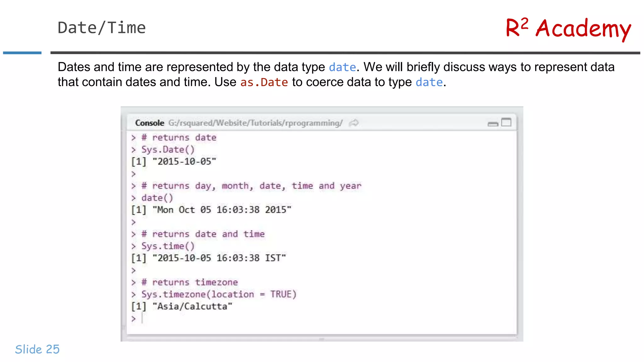Click the "Asia/Calcutta" output line

point(192,306)
